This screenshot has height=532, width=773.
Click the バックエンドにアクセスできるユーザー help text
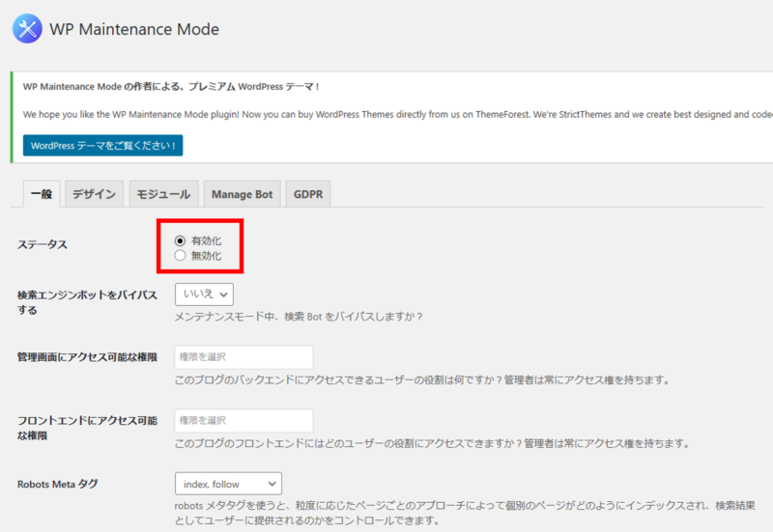point(422,380)
